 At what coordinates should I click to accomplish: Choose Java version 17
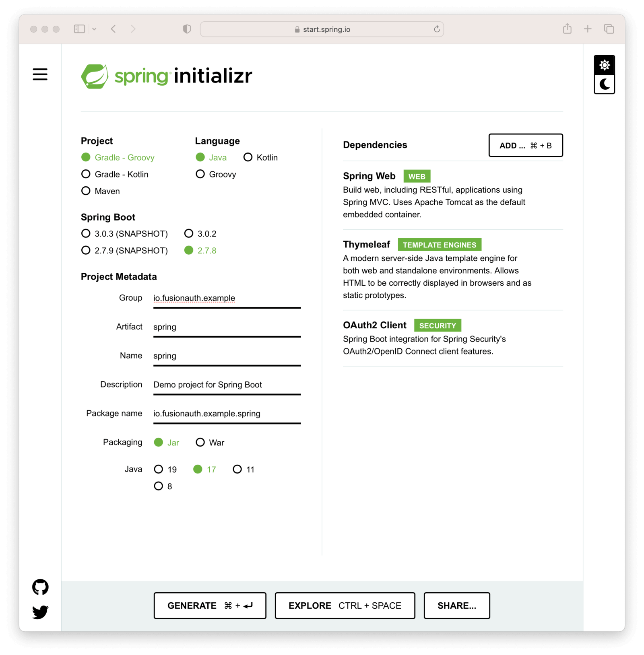tap(204, 470)
